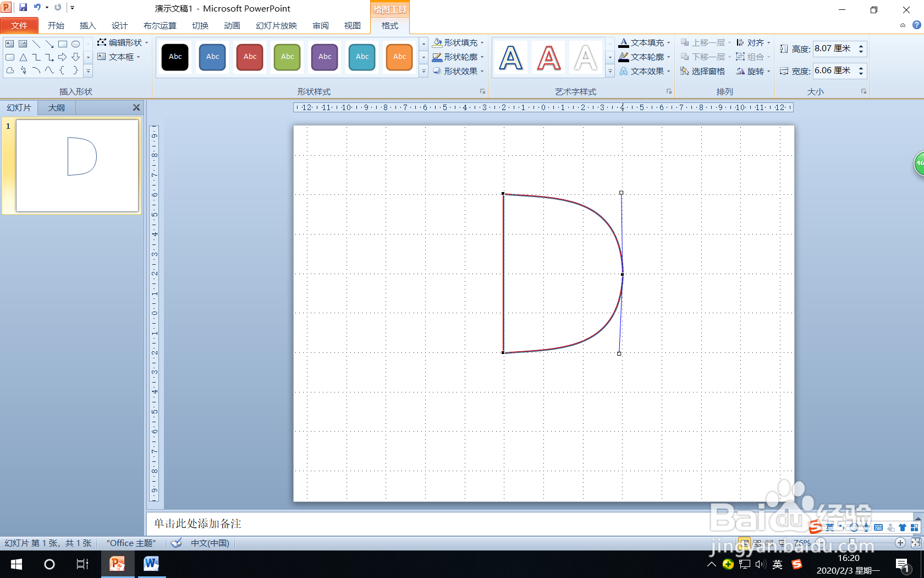The height and width of the screenshot is (578, 924).
Task: Open the 文件 tab
Action: [19, 25]
